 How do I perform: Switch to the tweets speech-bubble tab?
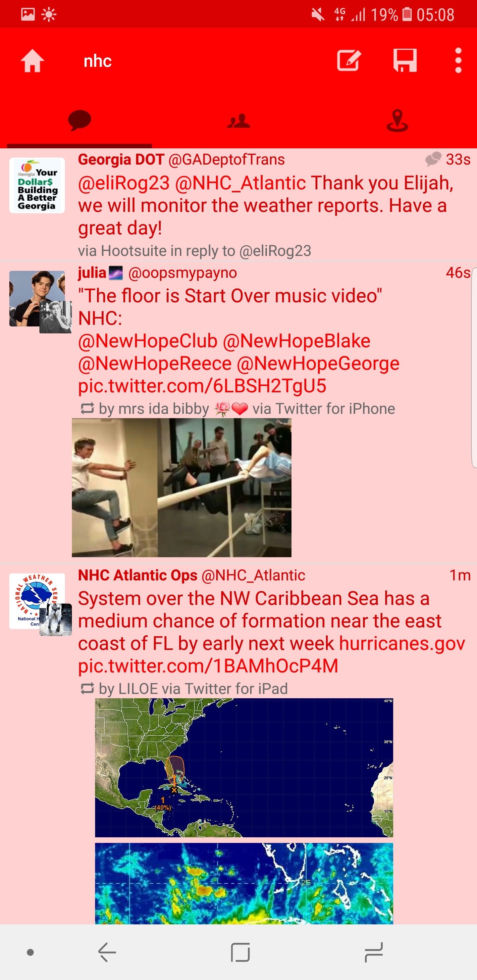[x=79, y=121]
